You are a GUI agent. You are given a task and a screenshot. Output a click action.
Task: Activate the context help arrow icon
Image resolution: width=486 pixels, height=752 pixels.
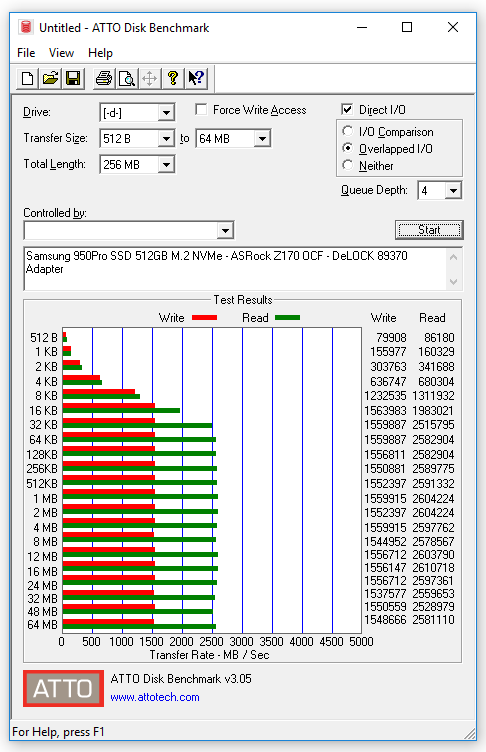196,78
